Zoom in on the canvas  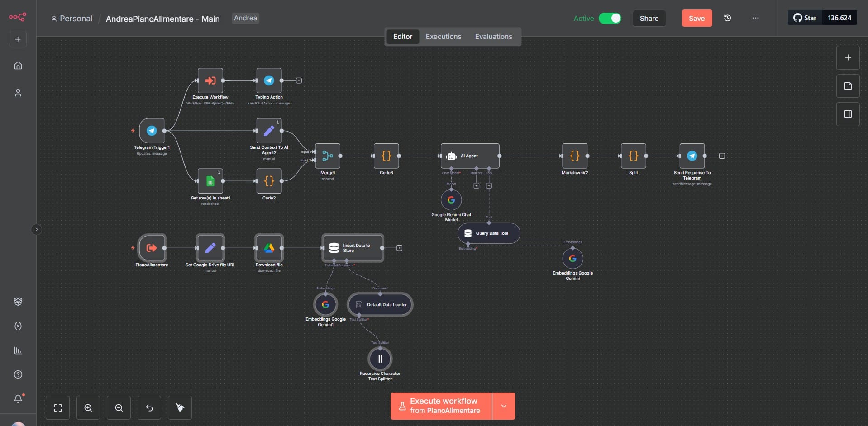coord(88,408)
